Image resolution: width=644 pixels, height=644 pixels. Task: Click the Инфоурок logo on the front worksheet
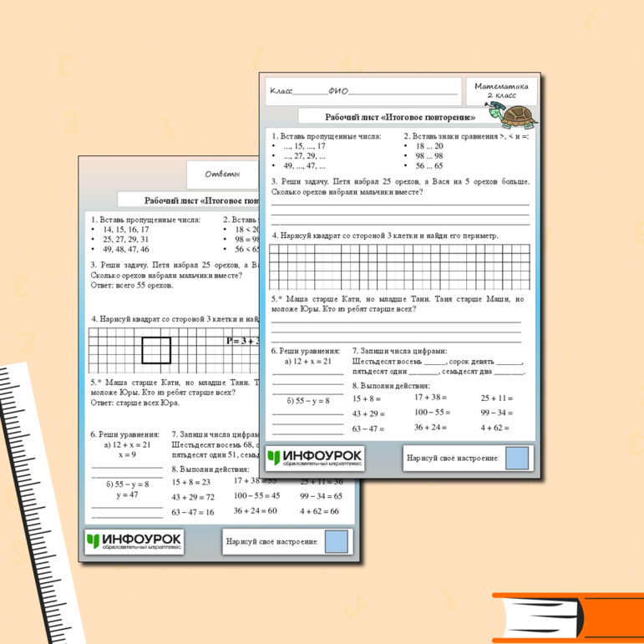pyautogui.click(x=314, y=458)
